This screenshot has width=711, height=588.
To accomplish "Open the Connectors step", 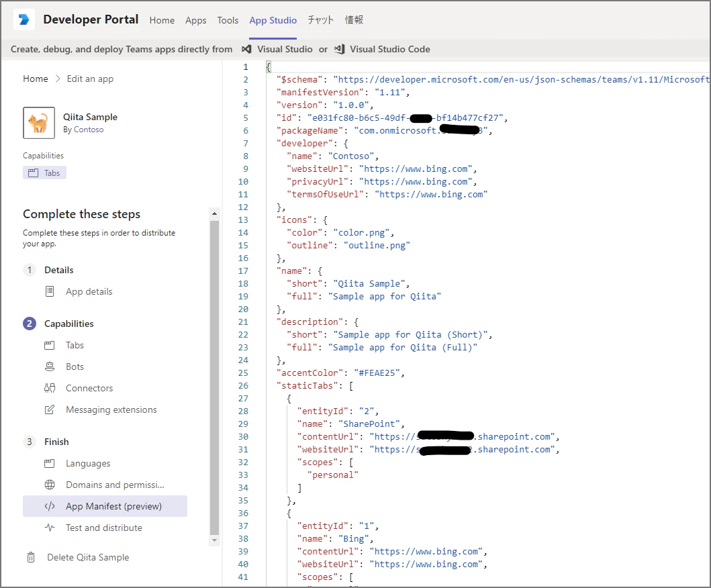I will tap(89, 388).
